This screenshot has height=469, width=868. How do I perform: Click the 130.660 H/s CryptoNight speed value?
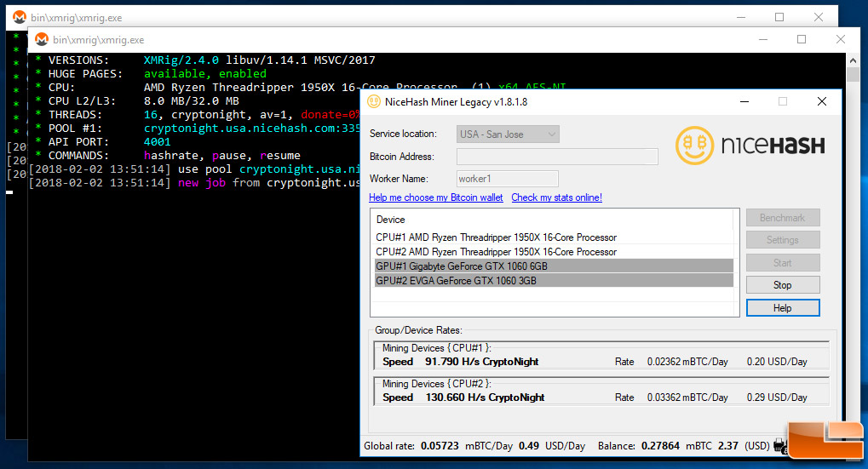click(485, 398)
